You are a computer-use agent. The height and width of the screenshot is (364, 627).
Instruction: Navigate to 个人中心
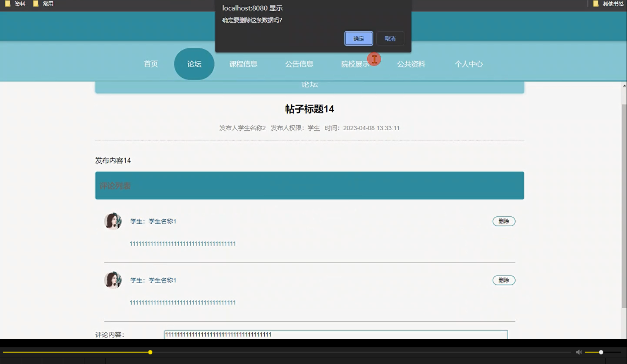coord(469,64)
